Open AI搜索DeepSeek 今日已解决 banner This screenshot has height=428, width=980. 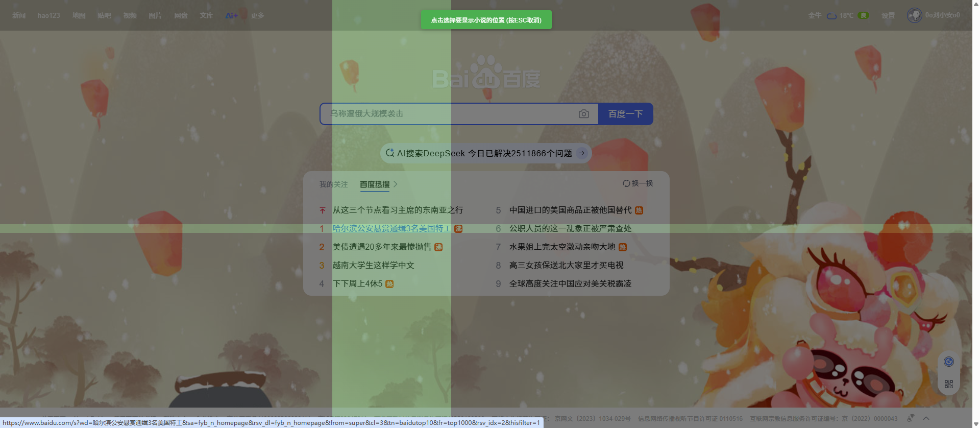point(485,153)
